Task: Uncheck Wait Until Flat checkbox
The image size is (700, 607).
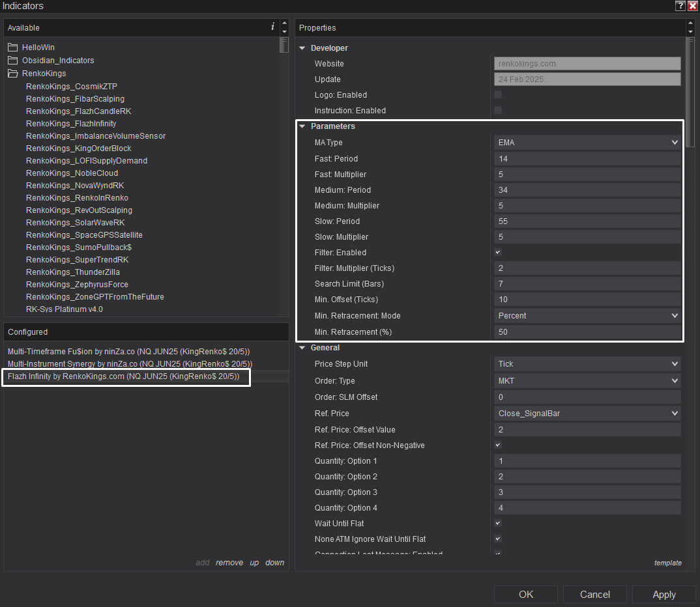Action: (x=498, y=523)
